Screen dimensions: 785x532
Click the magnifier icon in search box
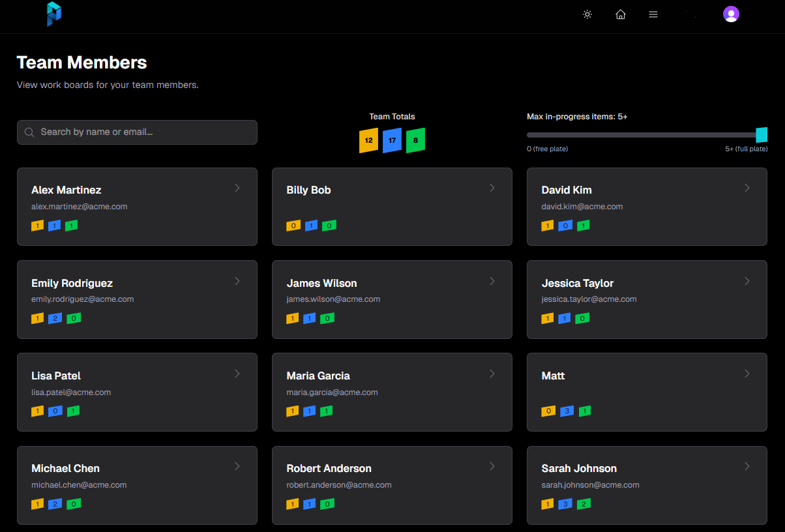coord(29,132)
